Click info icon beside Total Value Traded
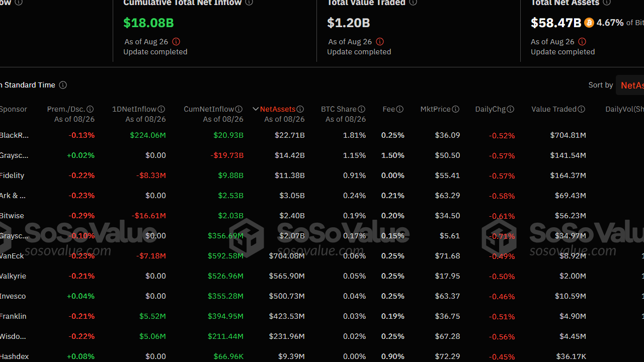Viewport: 644px width, 362px height. pyautogui.click(x=413, y=3)
